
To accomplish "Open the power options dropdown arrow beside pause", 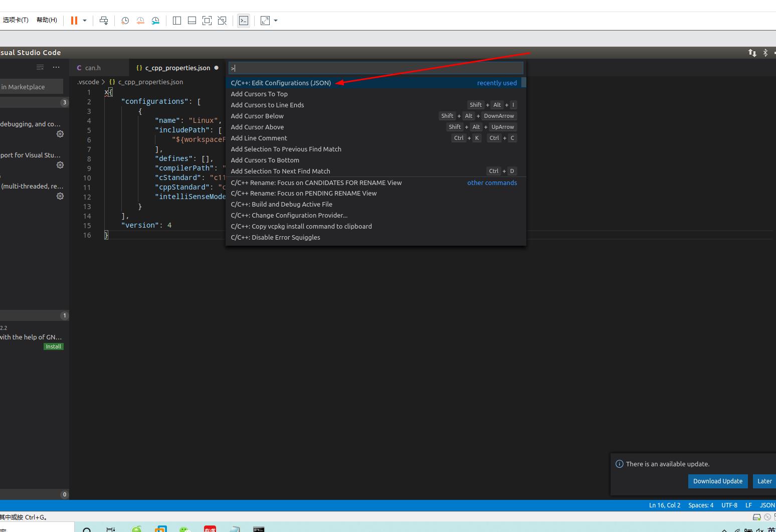I will (85, 21).
